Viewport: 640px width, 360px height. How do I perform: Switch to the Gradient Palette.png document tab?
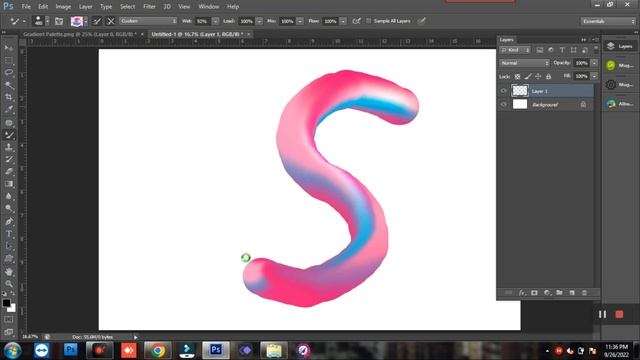point(80,34)
